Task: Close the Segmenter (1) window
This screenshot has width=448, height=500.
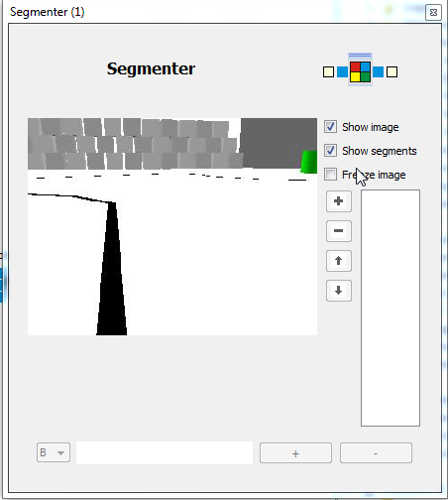Action: pos(433,12)
